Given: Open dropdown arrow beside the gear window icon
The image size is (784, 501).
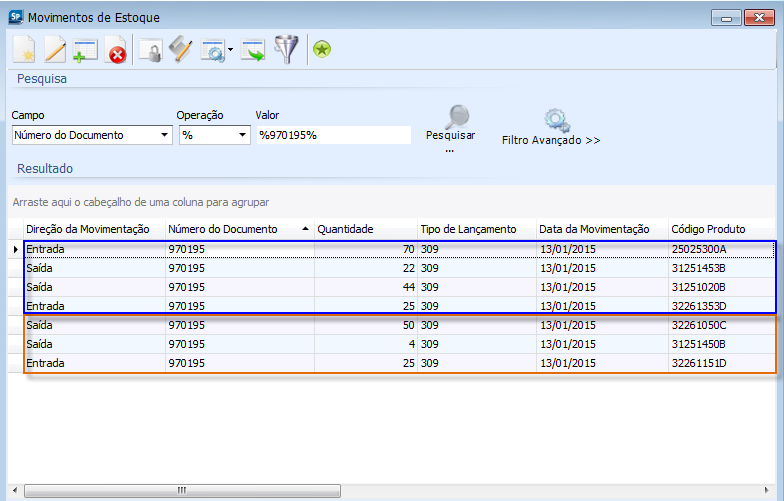Looking at the screenshot, I should (x=231, y=50).
